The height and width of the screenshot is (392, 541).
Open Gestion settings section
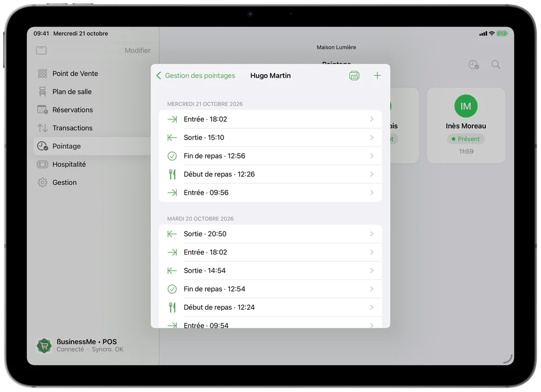pyautogui.click(x=93, y=182)
